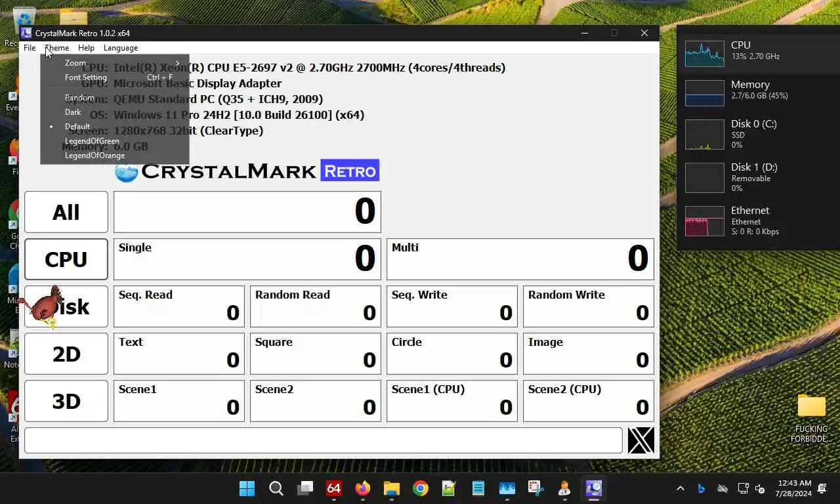Close the open Theme menu
The width and height of the screenshot is (840, 504).
pyautogui.click(x=56, y=48)
